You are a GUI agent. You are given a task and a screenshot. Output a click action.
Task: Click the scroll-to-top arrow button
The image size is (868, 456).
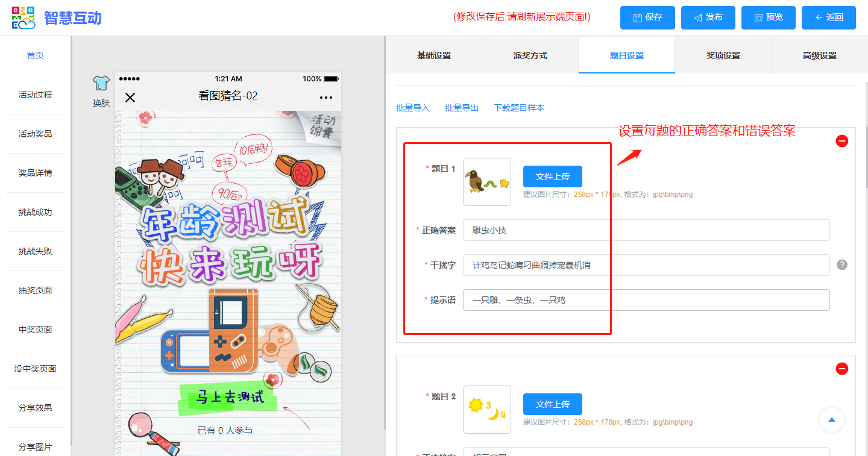click(x=832, y=420)
